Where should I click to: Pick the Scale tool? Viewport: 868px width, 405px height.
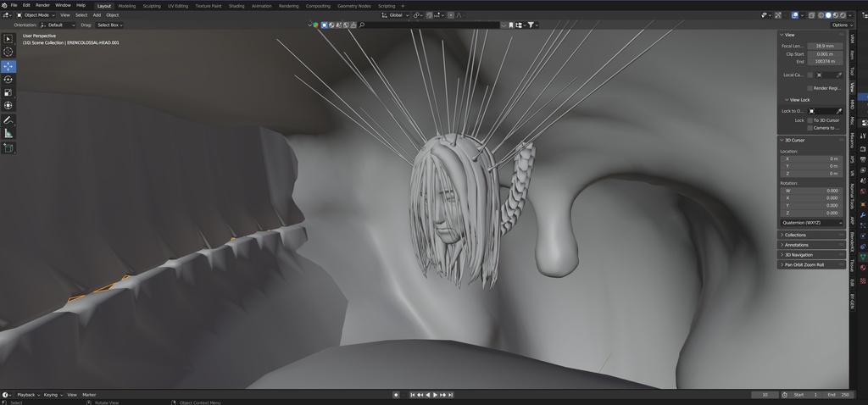[8, 92]
